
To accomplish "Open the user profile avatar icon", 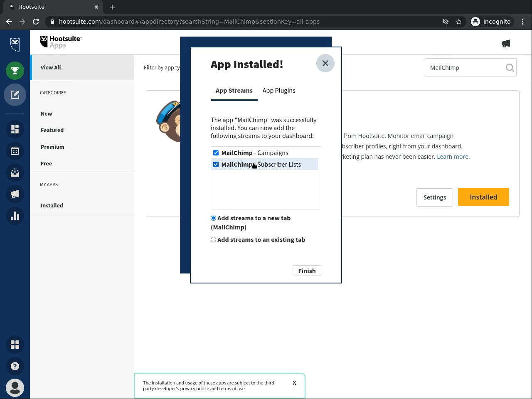I will click(x=15, y=388).
